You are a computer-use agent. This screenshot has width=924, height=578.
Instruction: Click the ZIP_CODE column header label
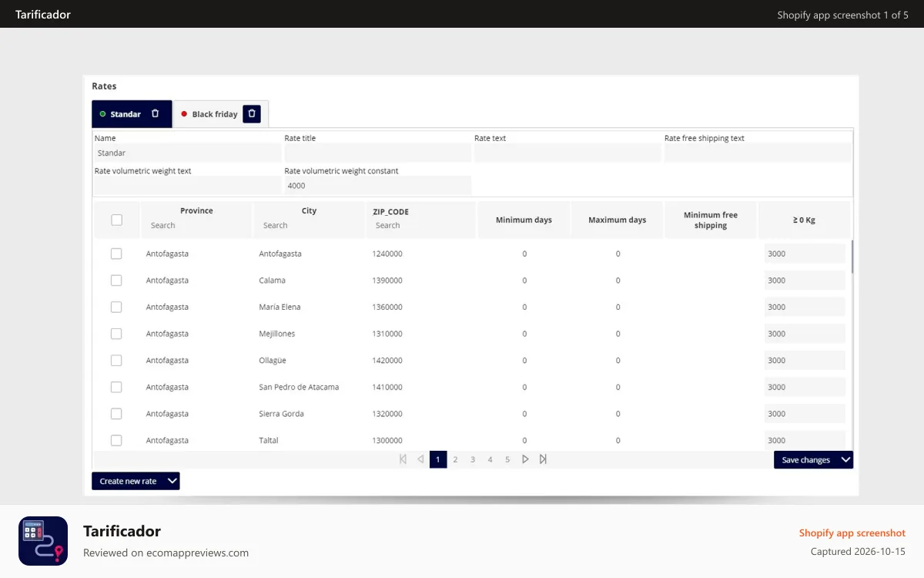(390, 211)
